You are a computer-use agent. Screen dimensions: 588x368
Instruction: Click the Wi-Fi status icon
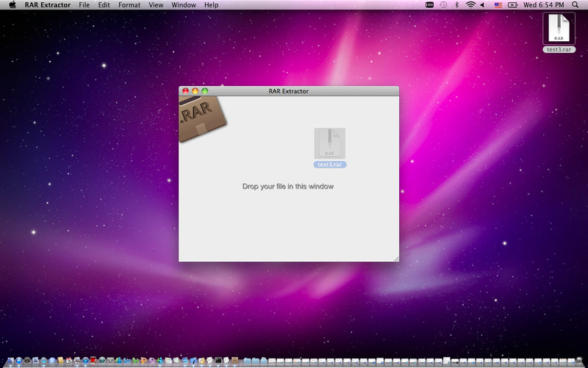point(470,5)
